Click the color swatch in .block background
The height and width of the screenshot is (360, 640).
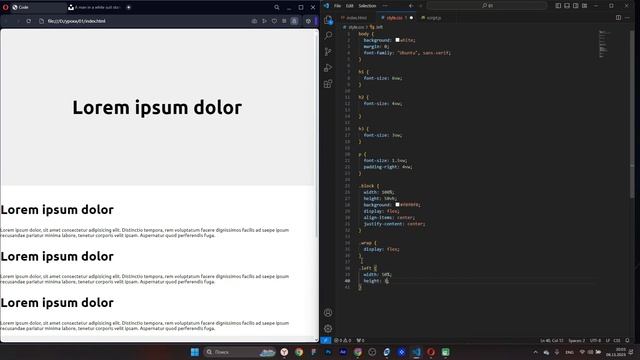397,204
